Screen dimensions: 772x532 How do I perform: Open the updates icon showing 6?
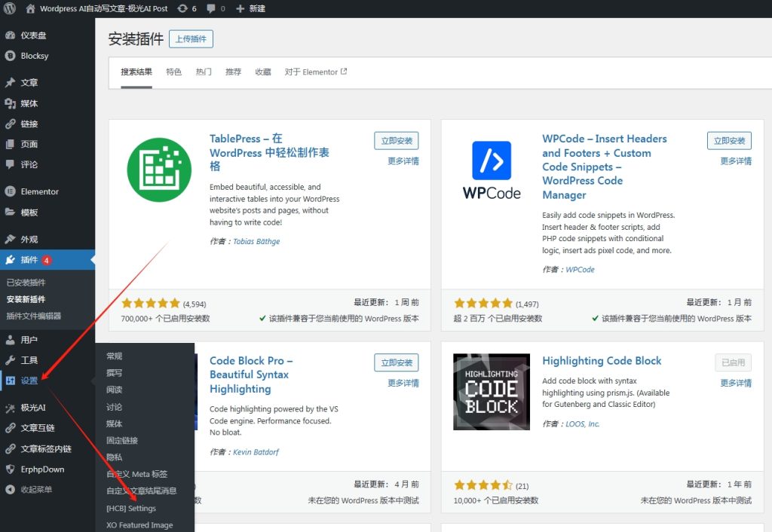pyautogui.click(x=182, y=8)
